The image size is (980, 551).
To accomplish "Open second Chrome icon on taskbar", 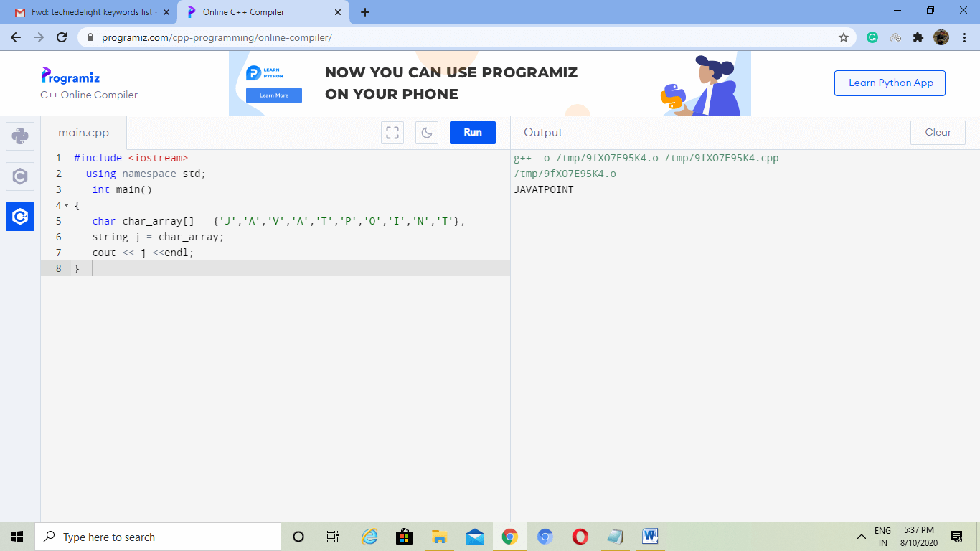I will click(545, 537).
